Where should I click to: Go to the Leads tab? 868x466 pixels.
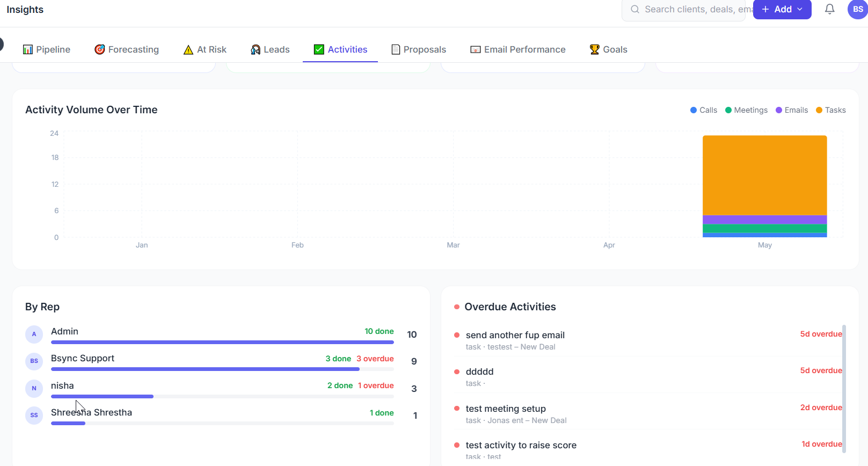[x=270, y=49]
